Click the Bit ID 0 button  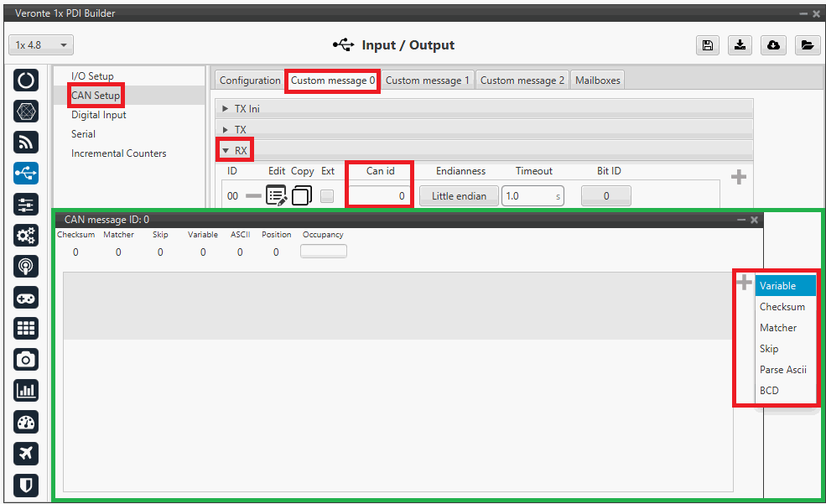(x=605, y=196)
